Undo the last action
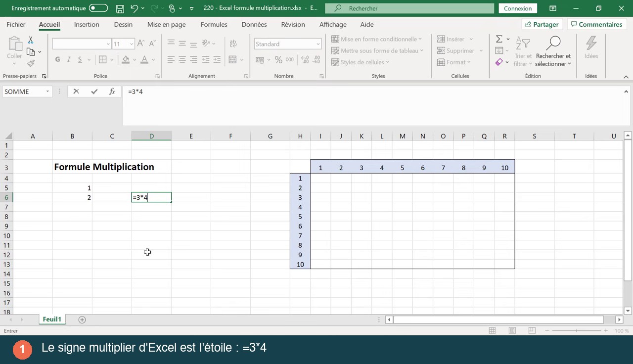633x364 pixels. pyautogui.click(x=134, y=8)
